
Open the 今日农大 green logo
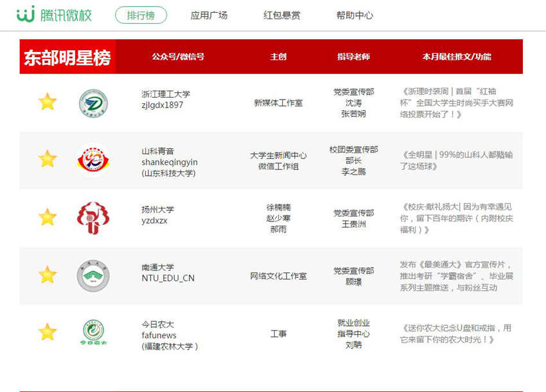point(93,332)
